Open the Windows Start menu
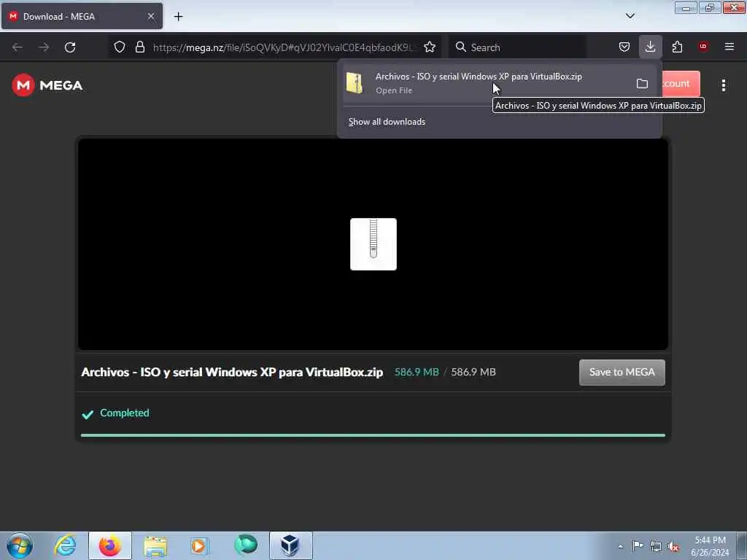The image size is (747, 560). coord(20,545)
